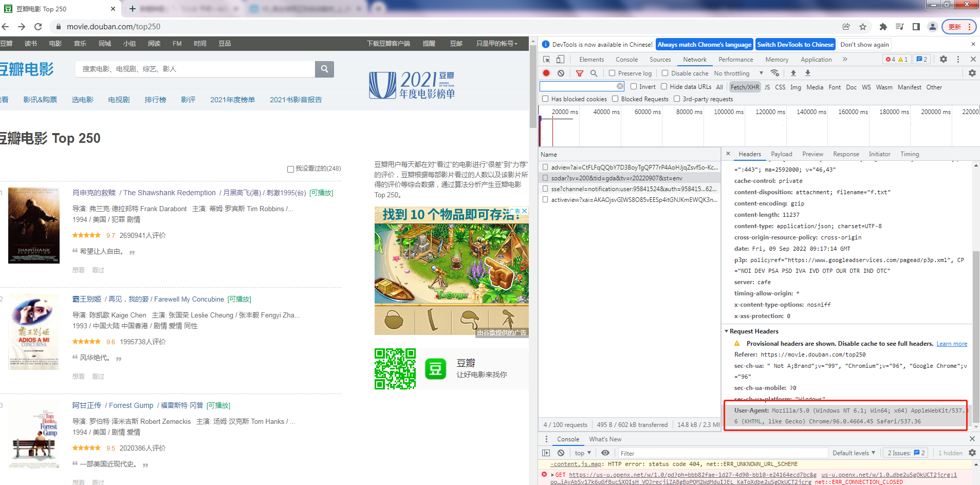Submit douban movie search magnifier button
Screen dimensions: 980x485
(324, 69)
